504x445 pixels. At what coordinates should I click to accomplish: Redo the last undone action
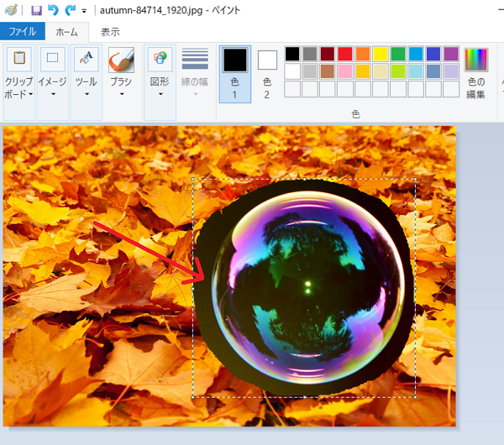pos(70,10)
